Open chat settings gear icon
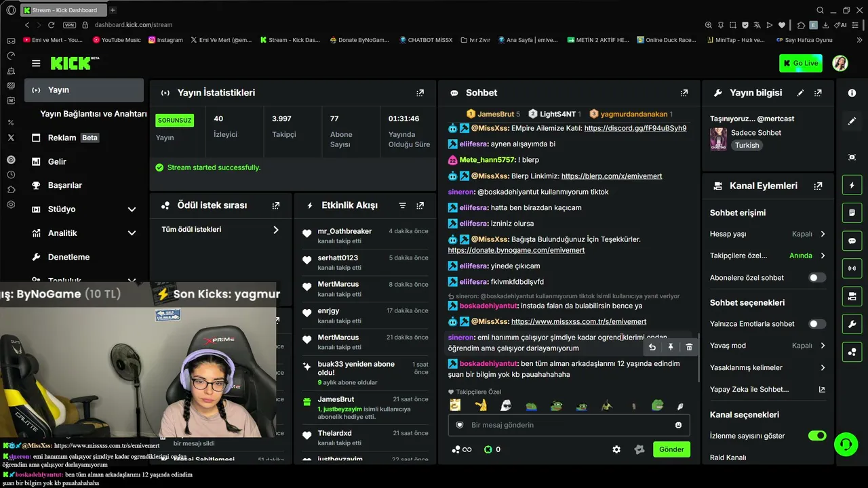868x488 pixels. (616, 449)
